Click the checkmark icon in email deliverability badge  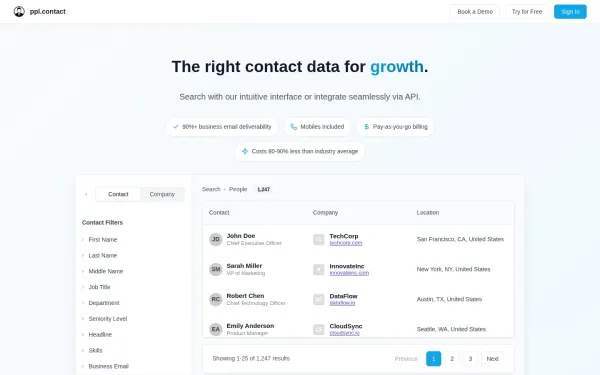(176, 127)
